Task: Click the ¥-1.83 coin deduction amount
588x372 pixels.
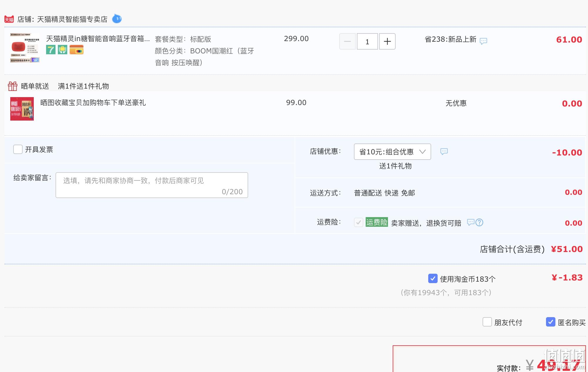Action: [x=567, y=278]
